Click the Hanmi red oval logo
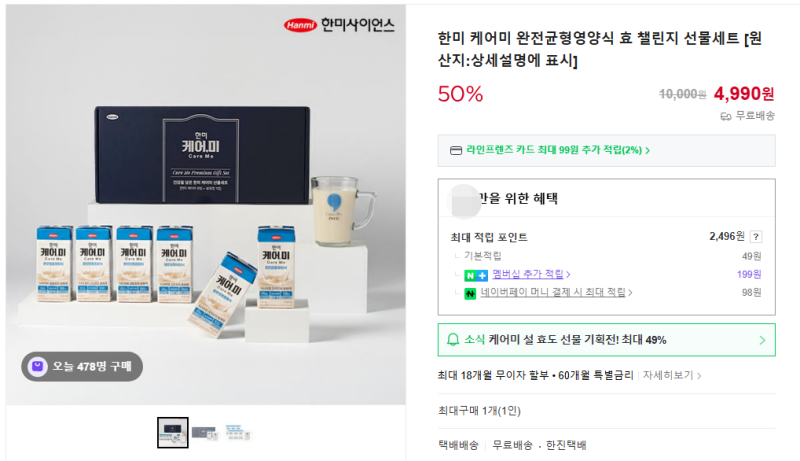This screenshot has height=461, width=800. tap(300, 25)
